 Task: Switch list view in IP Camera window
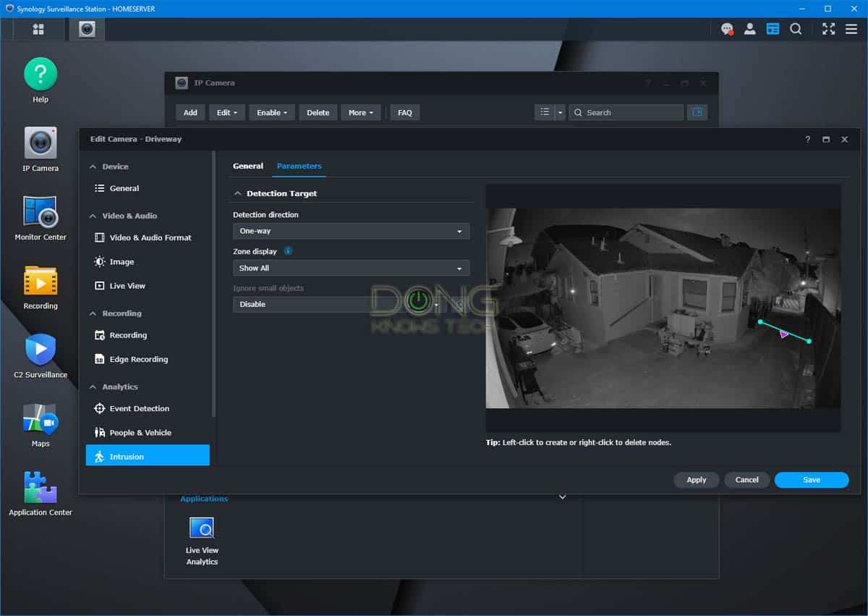[x=545, y=112]
